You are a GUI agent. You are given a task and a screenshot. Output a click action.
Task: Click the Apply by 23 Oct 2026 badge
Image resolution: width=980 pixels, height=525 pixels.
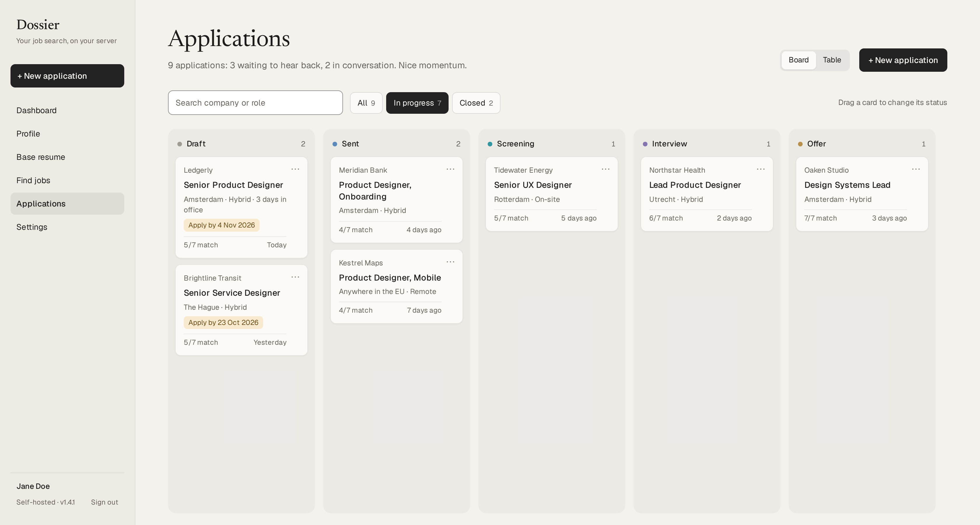[x=223, y=323]
